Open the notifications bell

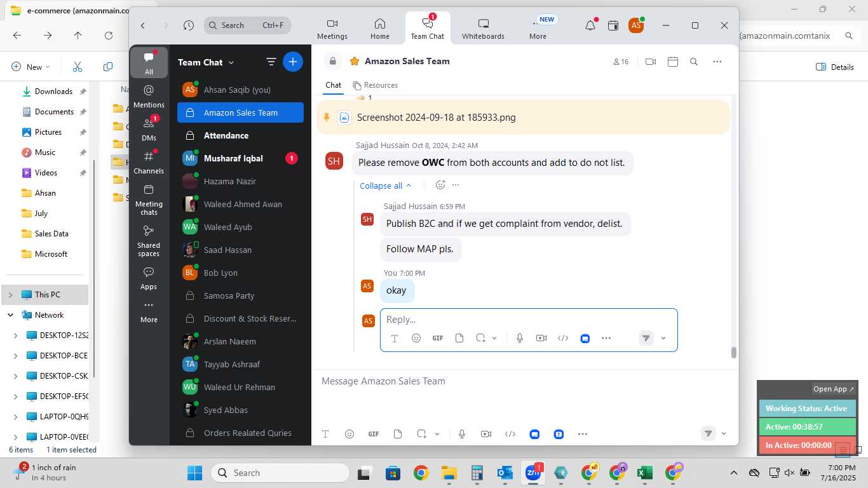[x=590, y=25]
